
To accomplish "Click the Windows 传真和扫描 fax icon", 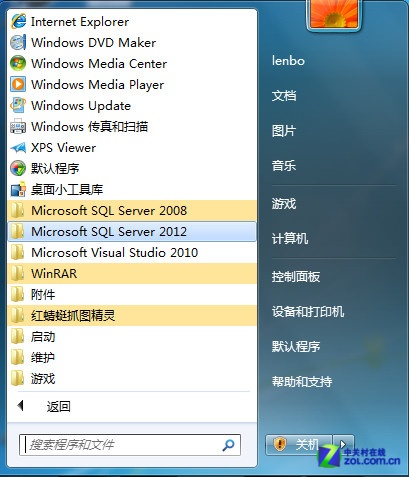I will (x=18, y=126).
